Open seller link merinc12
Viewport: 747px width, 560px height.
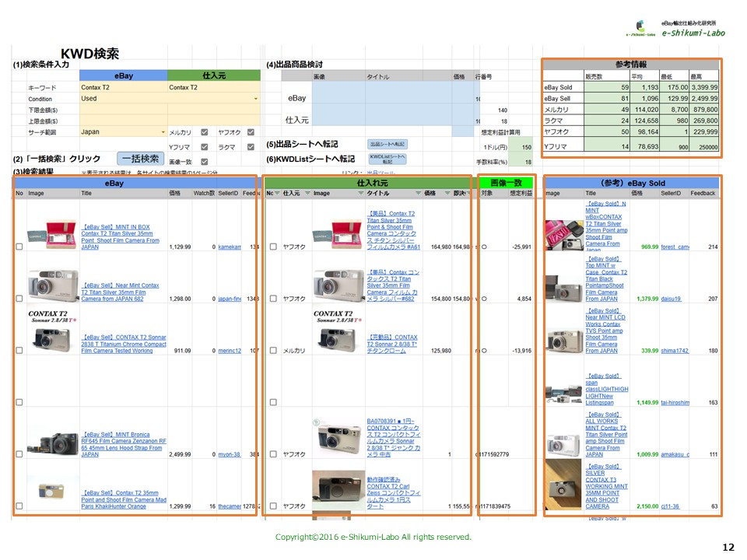[230, 351]
